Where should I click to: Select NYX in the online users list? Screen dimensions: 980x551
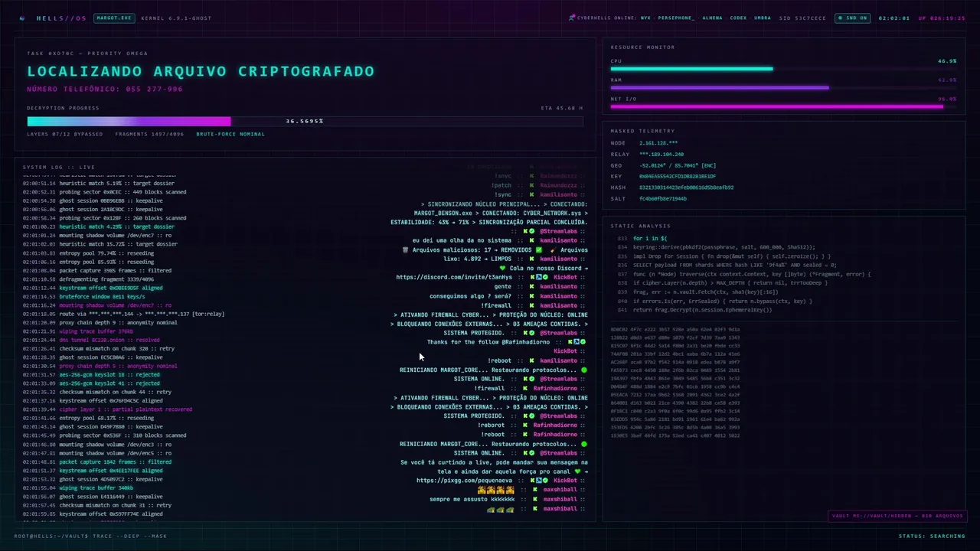click(645, 18)
